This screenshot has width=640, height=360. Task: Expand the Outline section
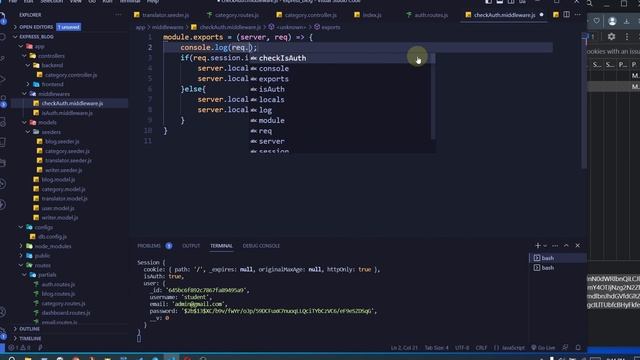click(x=29, y=329)
